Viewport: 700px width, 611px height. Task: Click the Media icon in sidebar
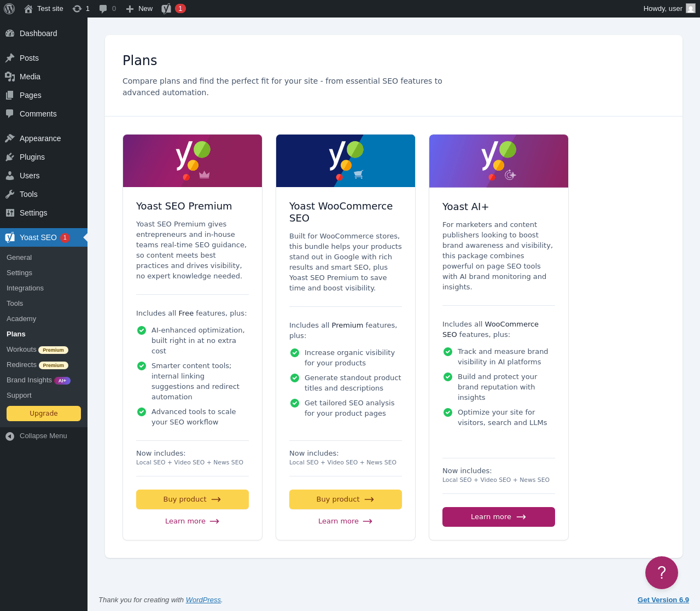click(10, 77)
